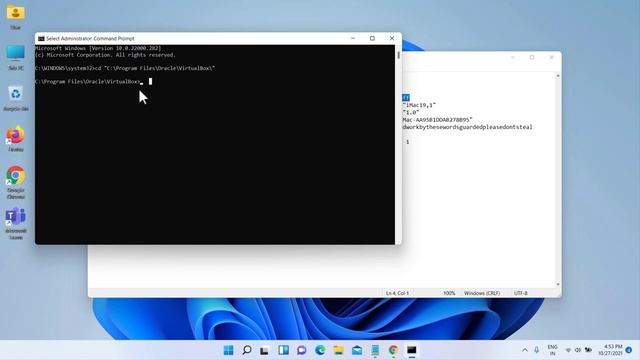
Task: Minimize the Command Prompt window
Action: 353,38
